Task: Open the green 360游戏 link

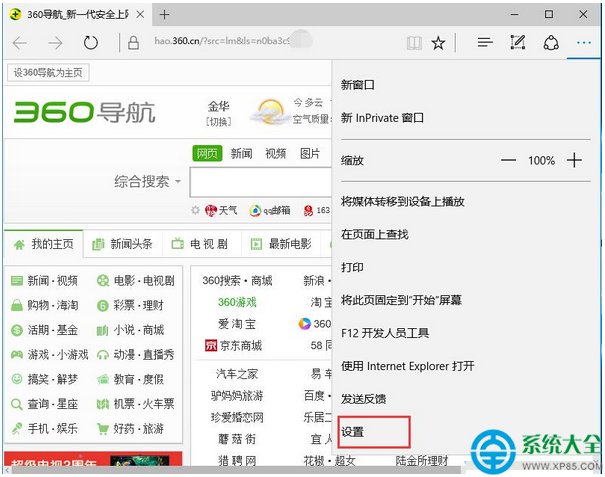Action: [x=237, y=302]
